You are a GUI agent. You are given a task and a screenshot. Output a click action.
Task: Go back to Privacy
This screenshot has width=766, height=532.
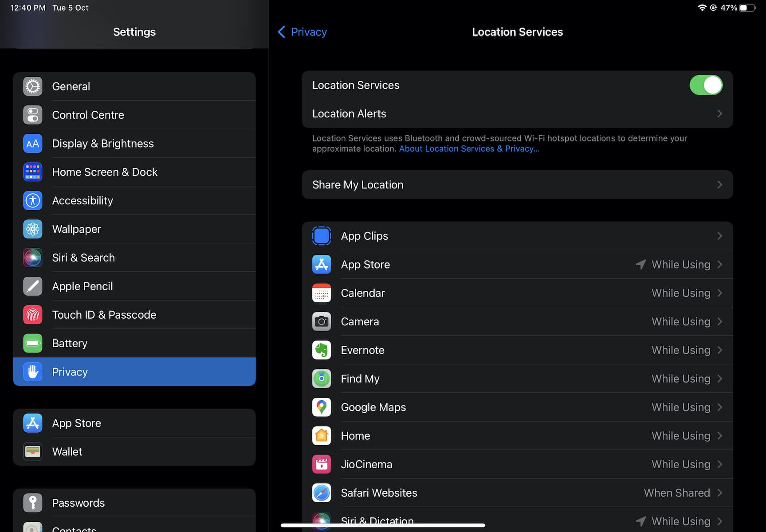(302, 32)
